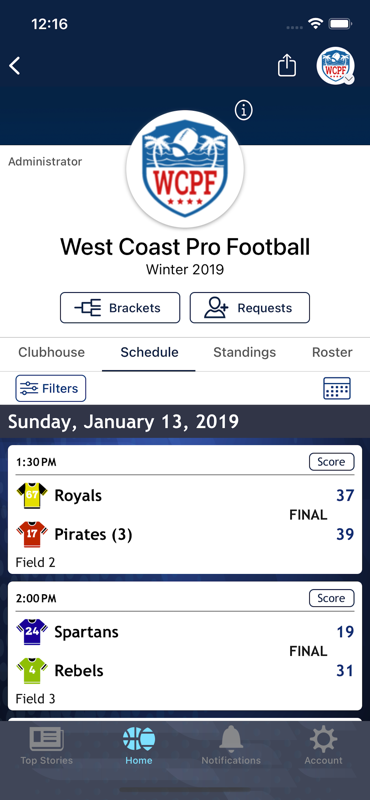Image resolution: width=370 pixels, height=800 pixels.
Task: Tap the Royals yellow jersey icon
Action: (x=32, y=495)
